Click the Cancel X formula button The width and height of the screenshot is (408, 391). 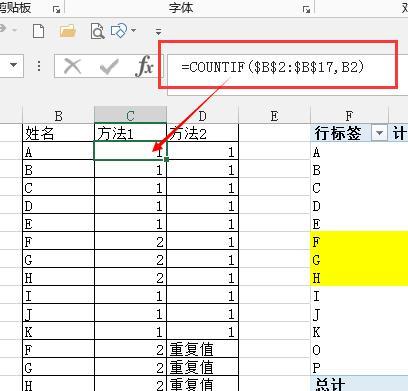pyautogui.click(x=72, y=66)
